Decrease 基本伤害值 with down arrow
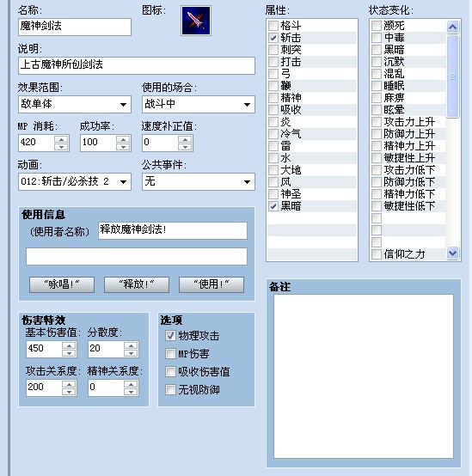Image resolution: width=472 pixels, height=476 pixels. tap(69, 353)
